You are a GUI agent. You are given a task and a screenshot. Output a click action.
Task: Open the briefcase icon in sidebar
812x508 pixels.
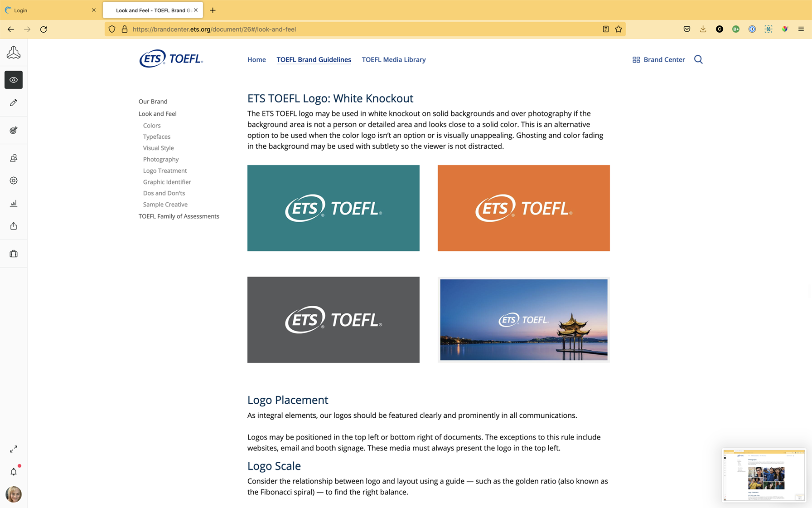click(x=14, y=254)
